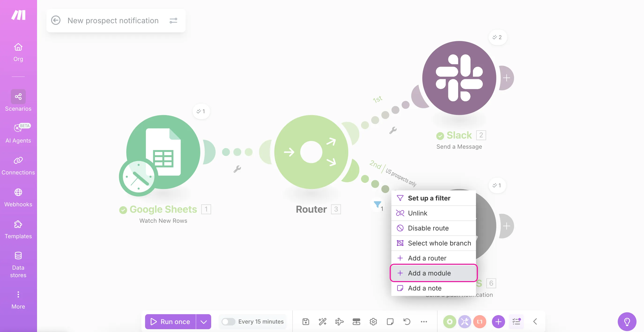Click the Make logo in the sidebar
Viewport: 644px width, 332px height.
[x=18, y=15]
